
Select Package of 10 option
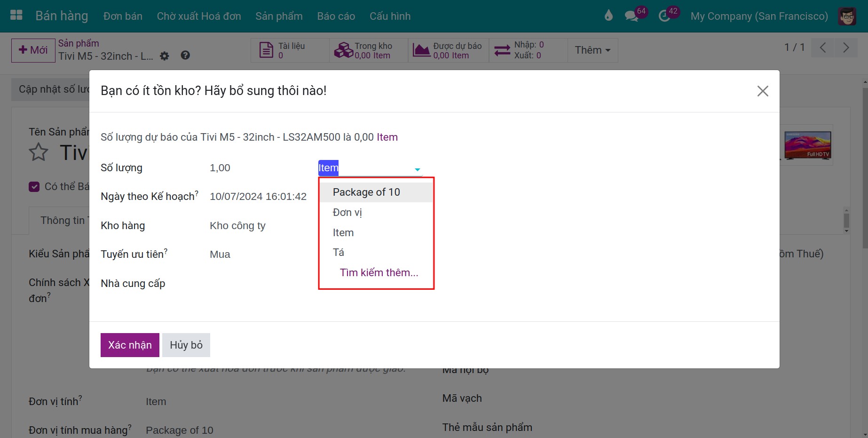point(376,192)
